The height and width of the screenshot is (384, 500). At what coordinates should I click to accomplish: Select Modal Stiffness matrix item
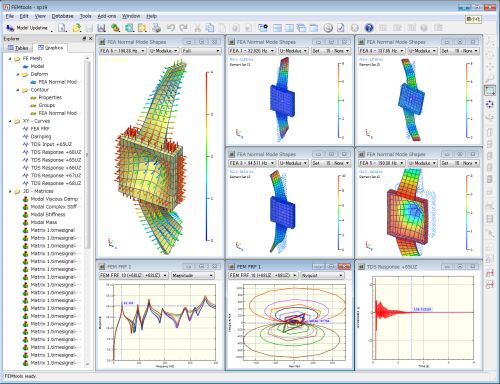point(48,214)
